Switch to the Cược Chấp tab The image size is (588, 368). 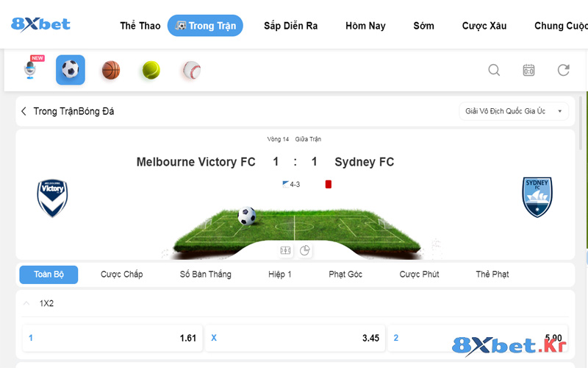(122, 275)
